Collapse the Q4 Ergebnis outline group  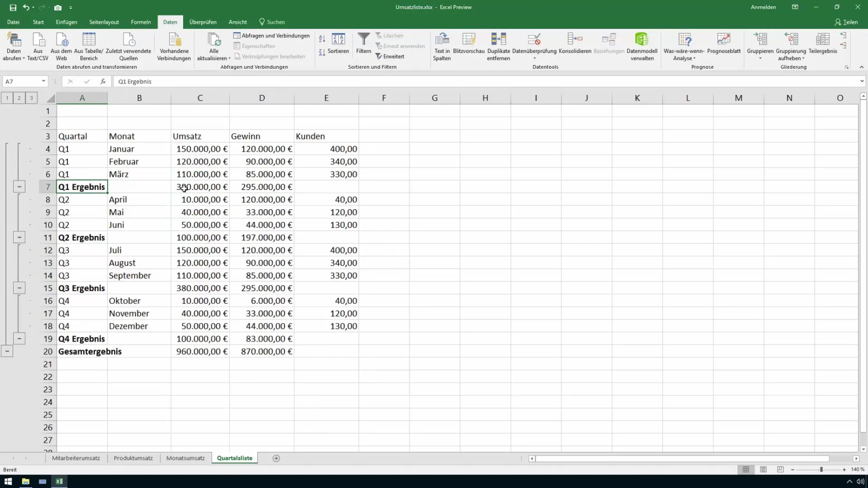19,338
